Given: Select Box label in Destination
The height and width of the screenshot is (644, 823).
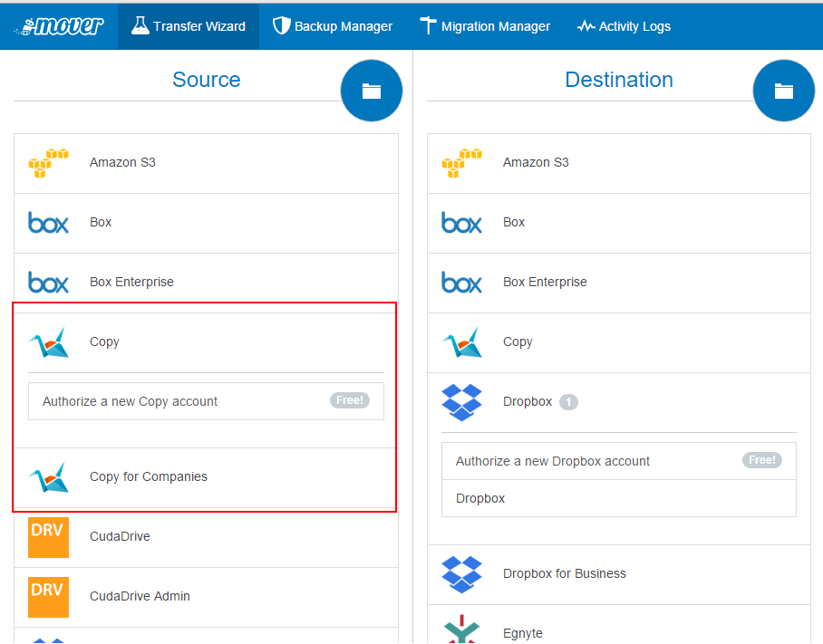Looking at the screenshot, I should click(514, 222).
